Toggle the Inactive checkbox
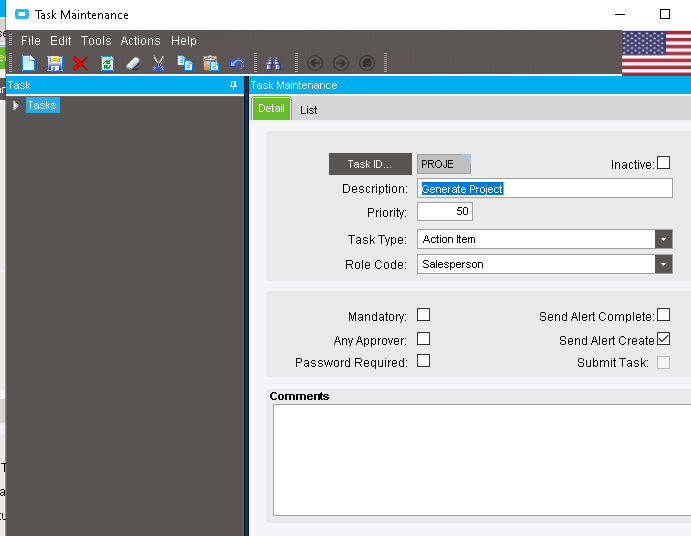The width and height of the screenshot is (691, 536). point(663,163)
